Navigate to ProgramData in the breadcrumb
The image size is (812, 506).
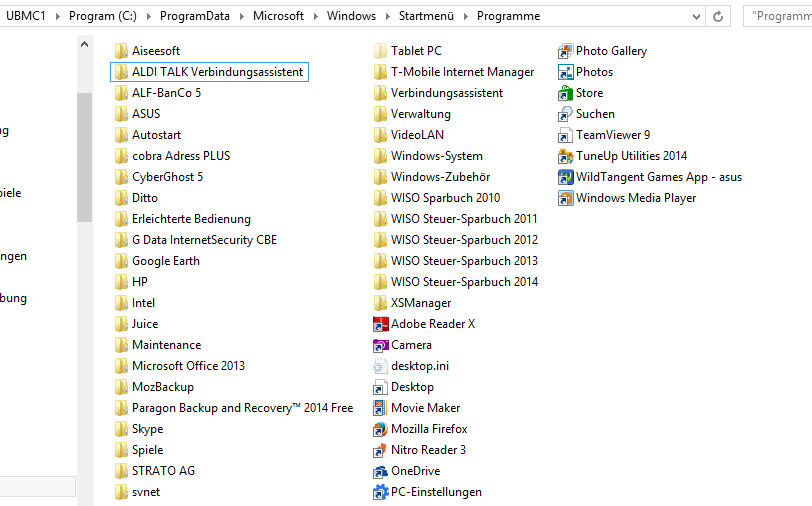click(x=195, y=16)
